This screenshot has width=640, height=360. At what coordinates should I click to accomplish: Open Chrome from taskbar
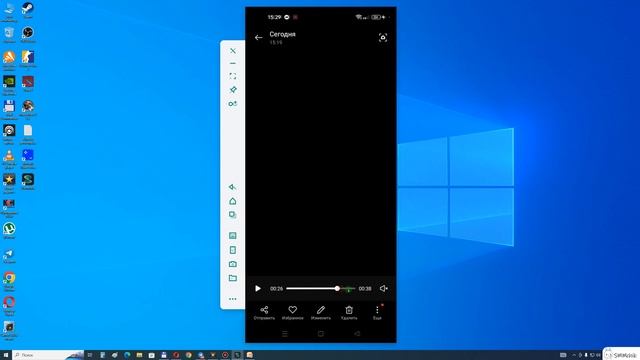[x=188, y=355]
